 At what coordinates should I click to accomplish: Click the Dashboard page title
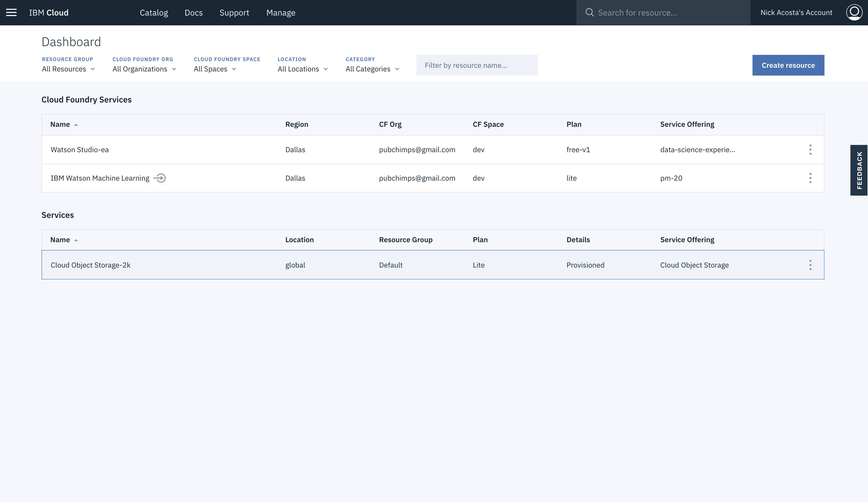click(71, 42)
